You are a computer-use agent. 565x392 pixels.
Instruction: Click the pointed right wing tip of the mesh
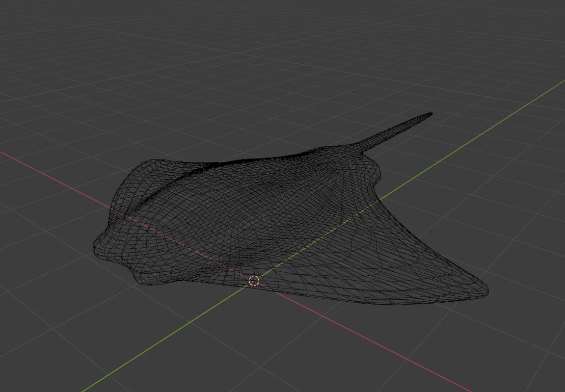pos(482,289)
